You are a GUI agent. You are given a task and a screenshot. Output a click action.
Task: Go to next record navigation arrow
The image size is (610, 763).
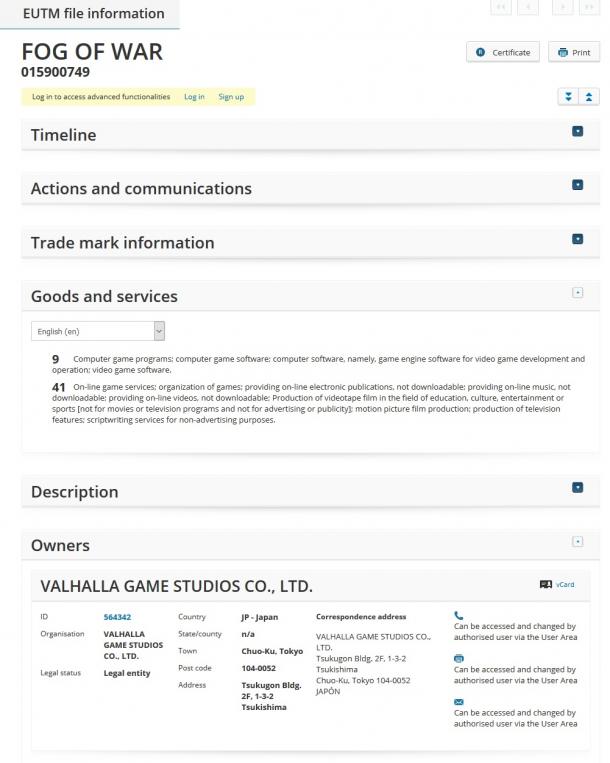point(562,7)
